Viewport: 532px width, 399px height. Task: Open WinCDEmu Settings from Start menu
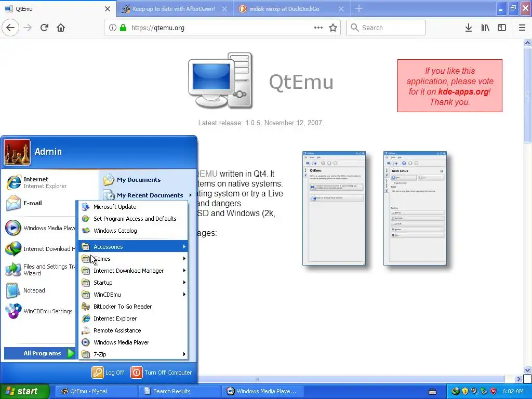tap(40, 311)
